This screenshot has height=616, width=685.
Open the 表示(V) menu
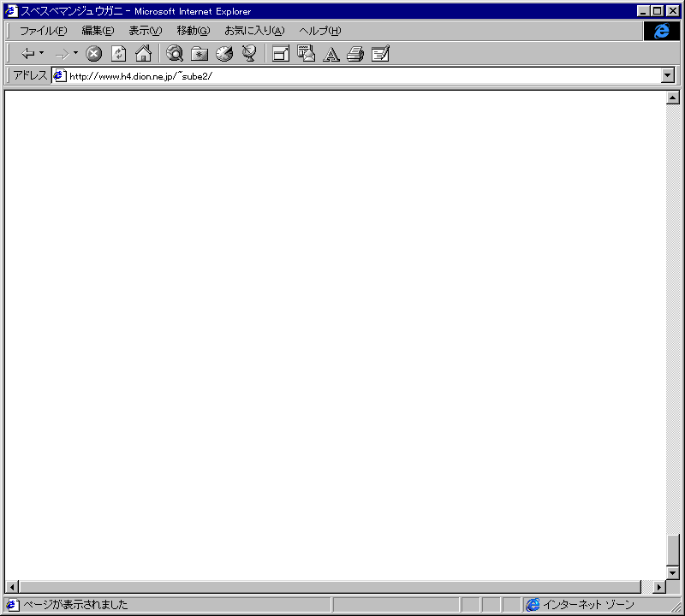click(145, 31)
